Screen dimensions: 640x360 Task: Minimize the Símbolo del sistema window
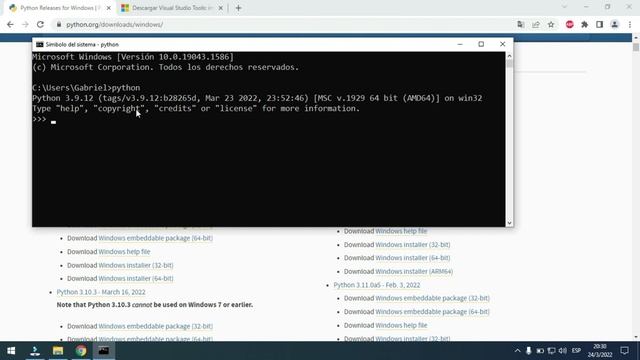click(x=460, y=44)
